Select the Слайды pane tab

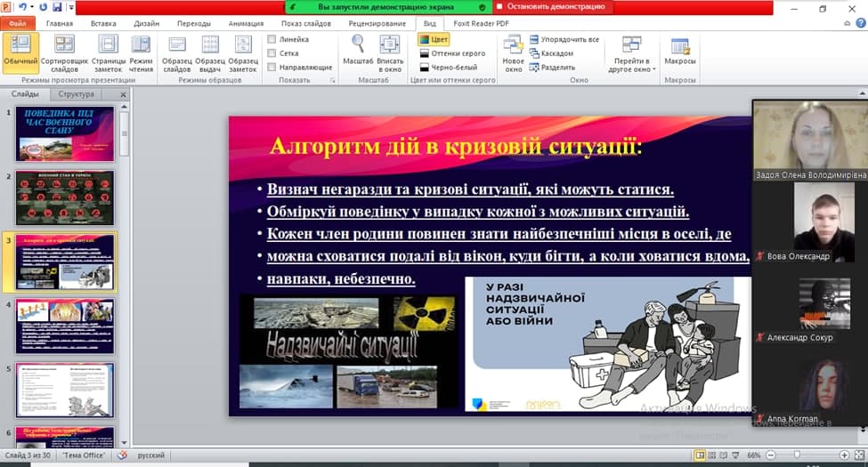[25, 94]
